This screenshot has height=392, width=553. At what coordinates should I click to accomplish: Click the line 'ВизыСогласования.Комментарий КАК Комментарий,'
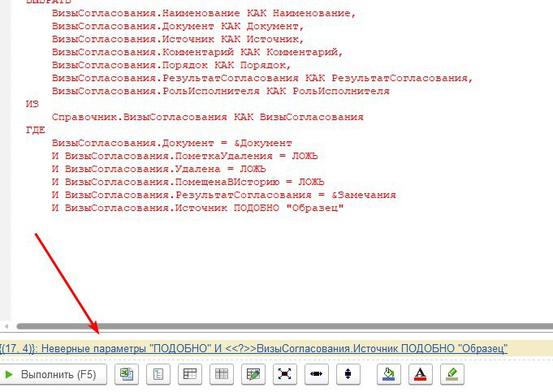point(197,52)
